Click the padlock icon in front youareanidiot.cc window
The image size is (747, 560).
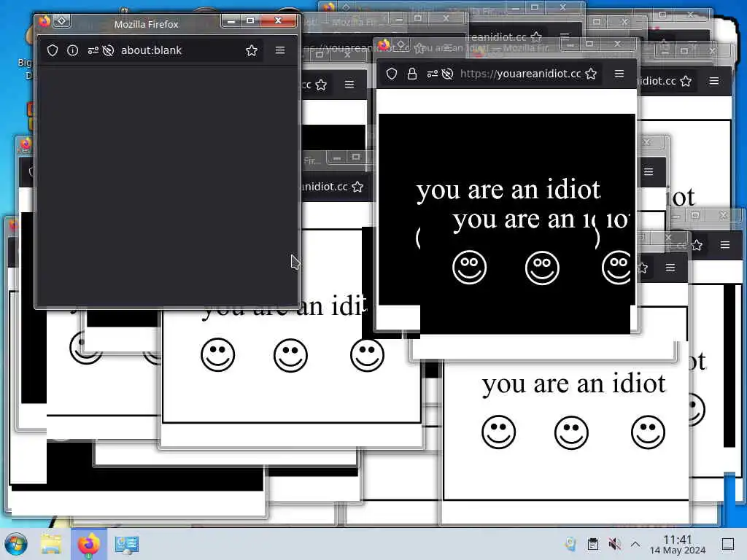tap(412, 74)
